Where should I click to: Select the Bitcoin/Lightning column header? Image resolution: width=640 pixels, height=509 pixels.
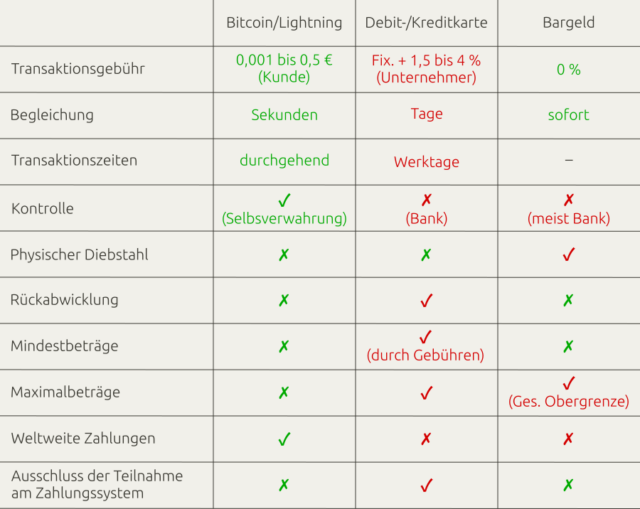pyautogui.click(x=284, y=22)
